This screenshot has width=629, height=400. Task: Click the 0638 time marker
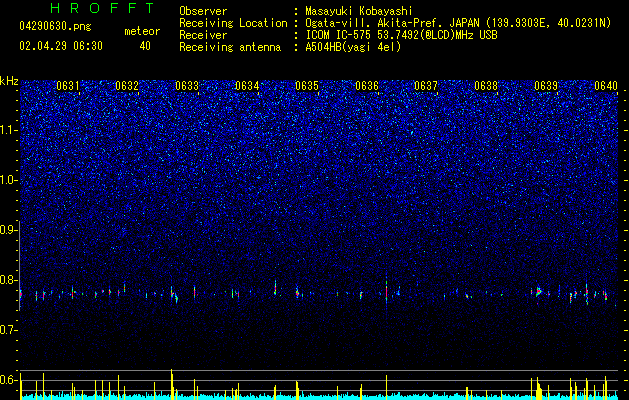point(486,85)
